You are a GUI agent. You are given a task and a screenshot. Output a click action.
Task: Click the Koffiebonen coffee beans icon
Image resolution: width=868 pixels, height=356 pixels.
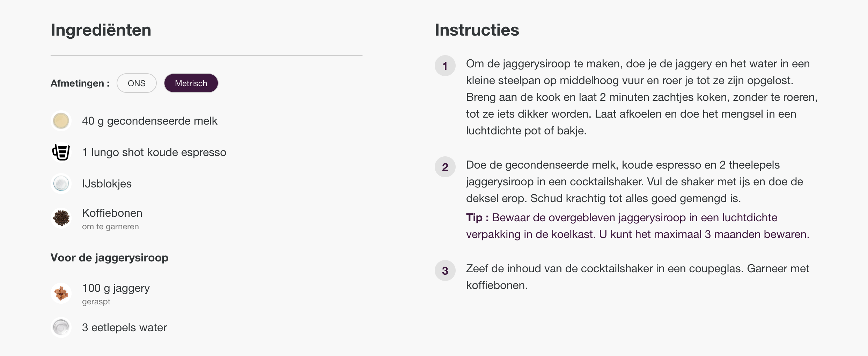pos(61,218)
